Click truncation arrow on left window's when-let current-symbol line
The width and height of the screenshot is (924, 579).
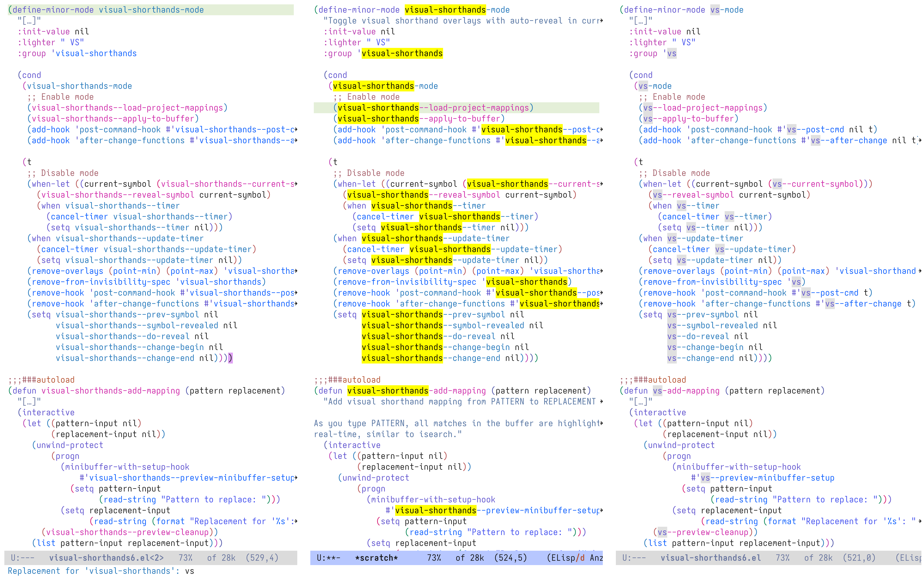(x=296, y=184)
